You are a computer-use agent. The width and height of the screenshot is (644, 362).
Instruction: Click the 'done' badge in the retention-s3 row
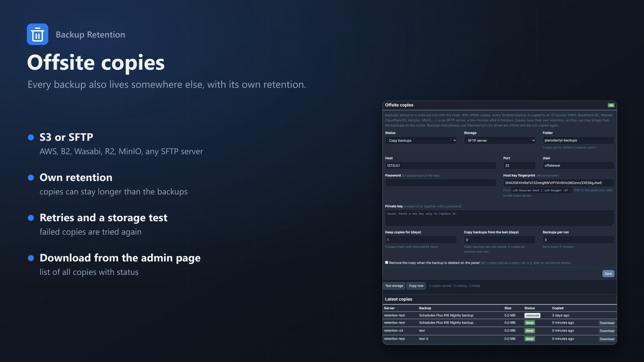coord(530,331)
